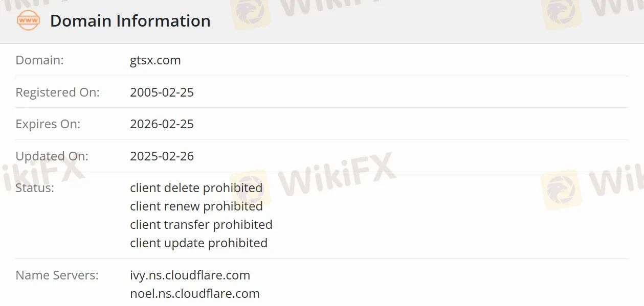
Task: Click the Registered On label
Action: 58,92
